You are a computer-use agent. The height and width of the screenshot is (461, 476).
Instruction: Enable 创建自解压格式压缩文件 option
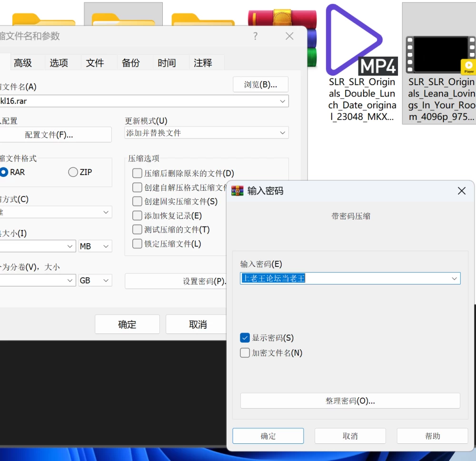click(x=137, y=187)
